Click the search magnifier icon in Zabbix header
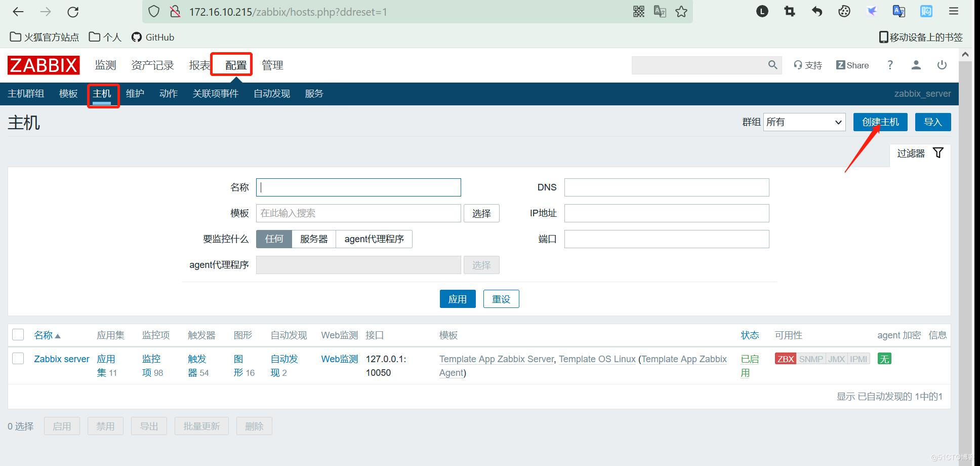The image size is (980, 466). click(x=772, y=65)
